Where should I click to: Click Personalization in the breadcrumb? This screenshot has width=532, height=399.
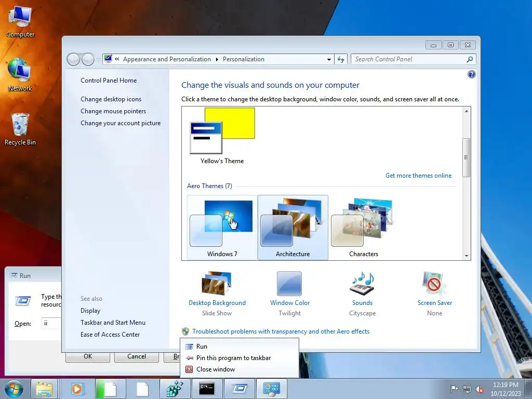tap(243, 59)
